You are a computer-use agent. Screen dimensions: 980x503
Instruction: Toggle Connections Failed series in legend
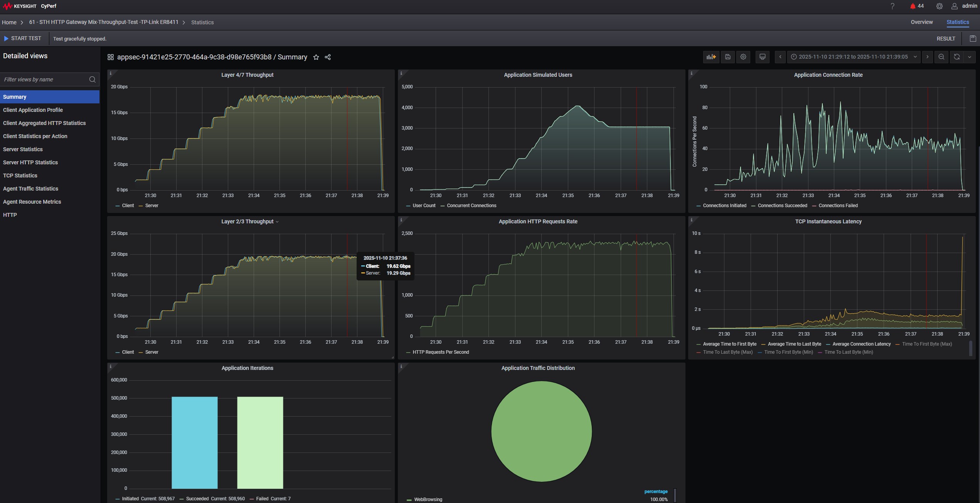(x=838, y=206)
